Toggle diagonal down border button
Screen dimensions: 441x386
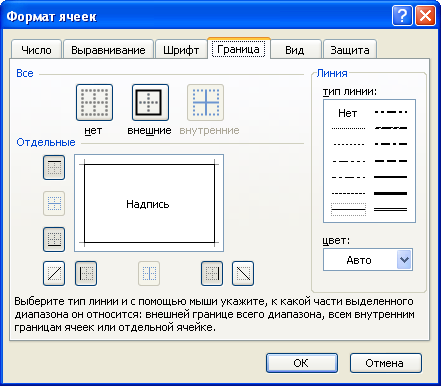pos(243,274)
